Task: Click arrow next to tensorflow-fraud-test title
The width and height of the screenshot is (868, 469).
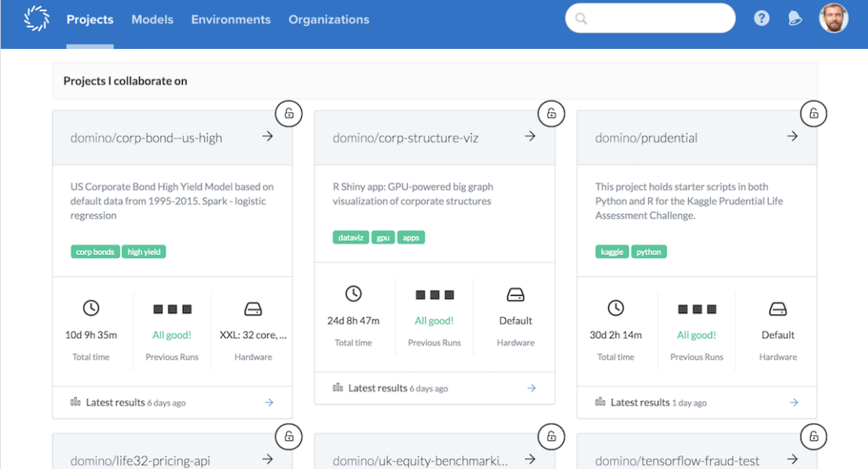Action: (x=793, y=459)
